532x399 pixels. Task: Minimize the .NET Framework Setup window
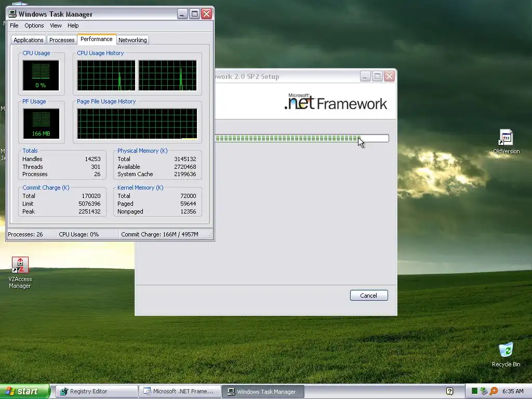click(365, 76)
